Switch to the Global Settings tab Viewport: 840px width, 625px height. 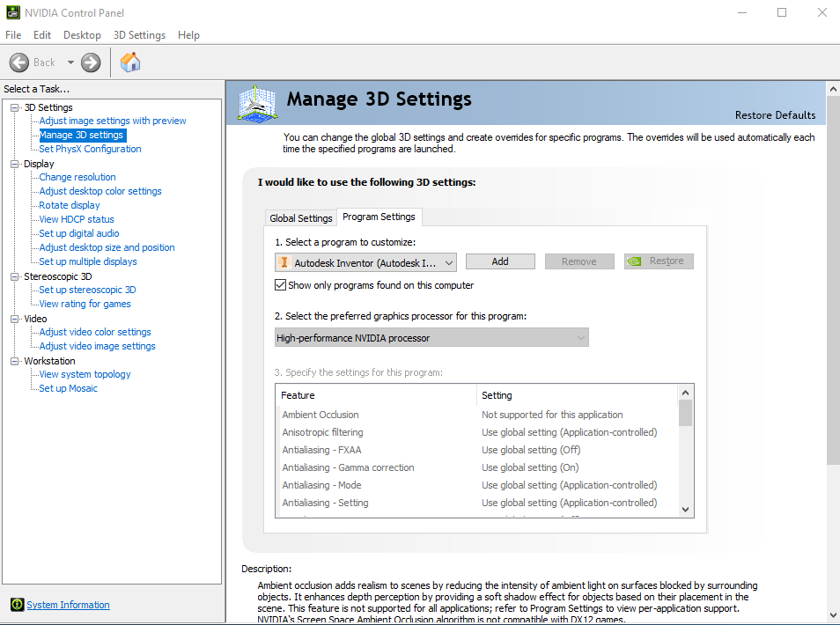[301, 218]
